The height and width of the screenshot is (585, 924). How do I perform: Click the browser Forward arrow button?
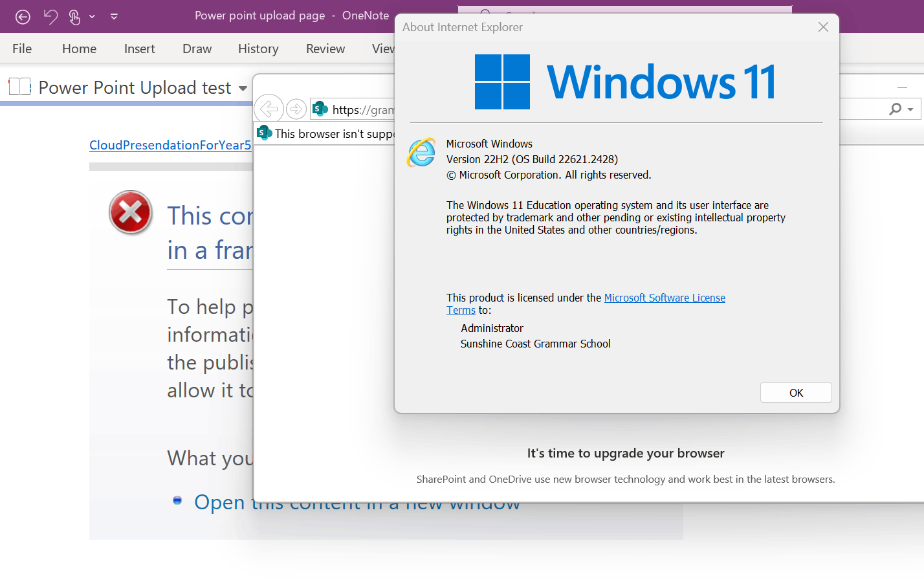[296, 109]
